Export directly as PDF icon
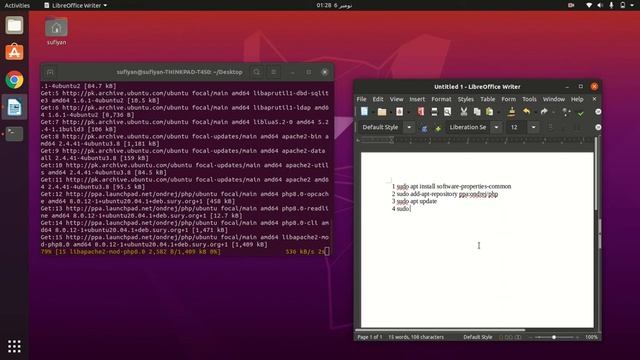The image size is (640, 360). (x=421, y=111)
